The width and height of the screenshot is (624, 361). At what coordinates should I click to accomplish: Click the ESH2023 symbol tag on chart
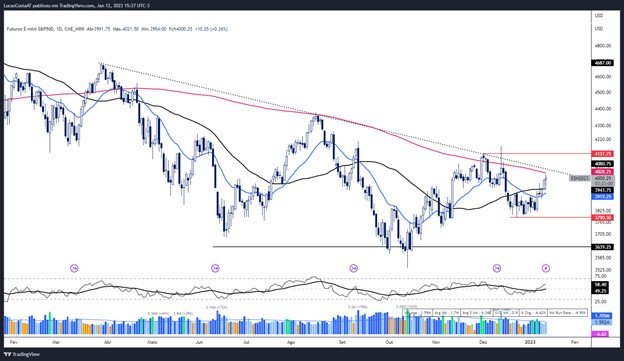click(x=579, y=179)
